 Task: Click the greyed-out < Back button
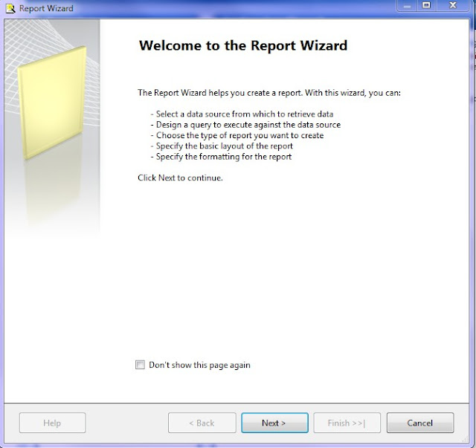coord(202,423)
